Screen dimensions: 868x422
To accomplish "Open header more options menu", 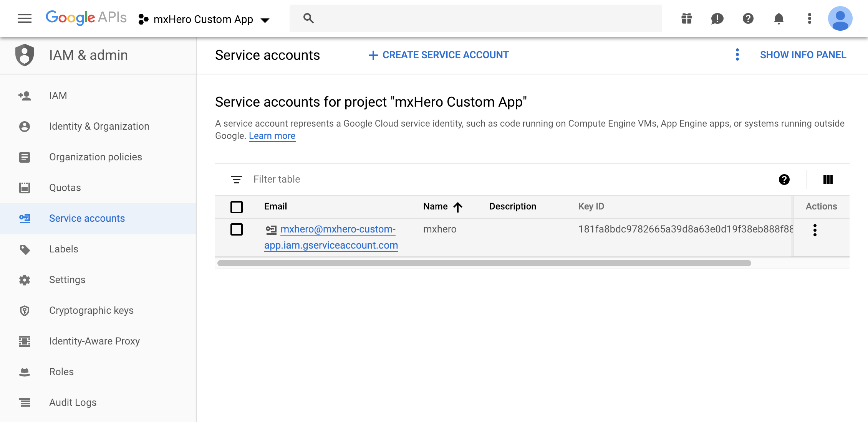I will pyautogui.click(x=810, y=18).
